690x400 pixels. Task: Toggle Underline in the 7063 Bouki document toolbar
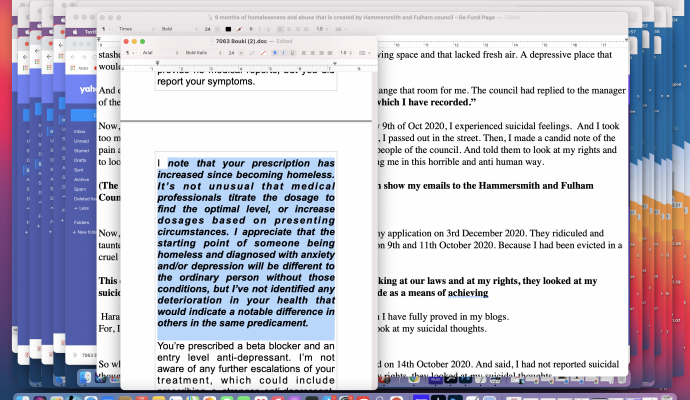(292, 52)
